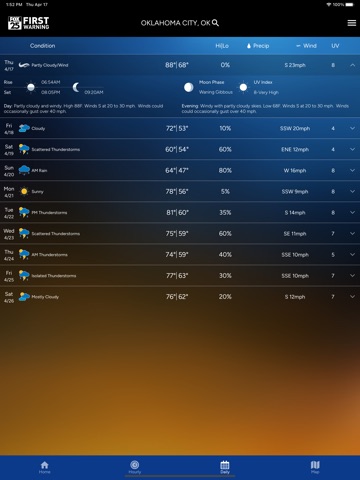Image resolution: width=360 pixels, height=480 pixels.
Task: Tap the UV Index sun icon
Action: 243,87
